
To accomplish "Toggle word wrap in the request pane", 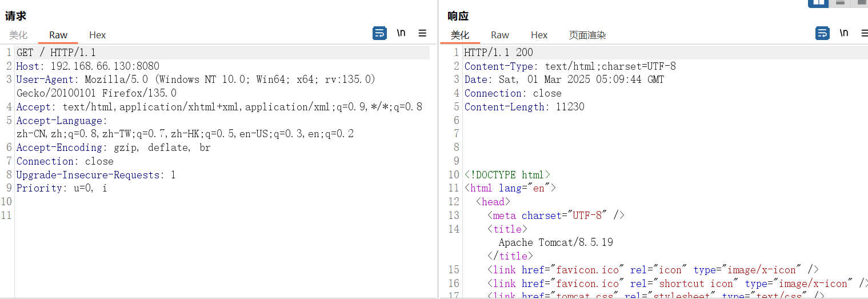I will (379, 33).
